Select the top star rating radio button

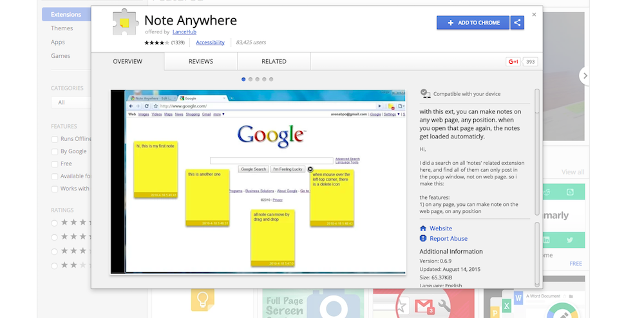pyautogui.click(x=55, y=223)
